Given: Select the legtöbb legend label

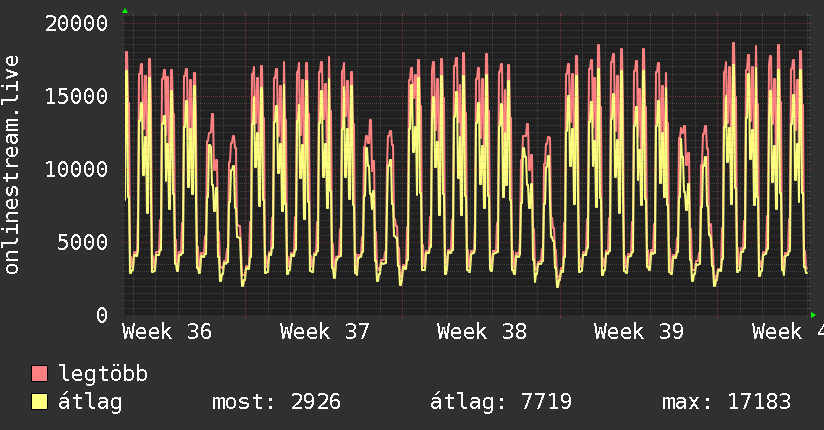Looking at the screenshot, I should pos(103,373).
